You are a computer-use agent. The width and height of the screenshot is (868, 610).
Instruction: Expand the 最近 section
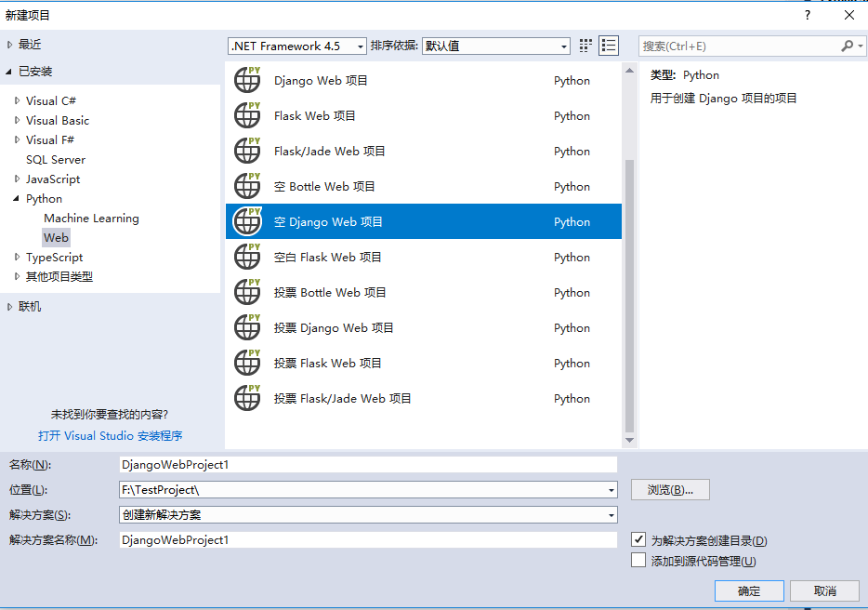[9, 45]
